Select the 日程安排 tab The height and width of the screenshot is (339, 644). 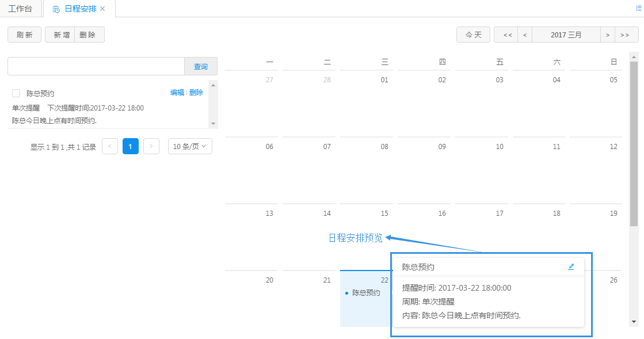(x=79, y=9)
